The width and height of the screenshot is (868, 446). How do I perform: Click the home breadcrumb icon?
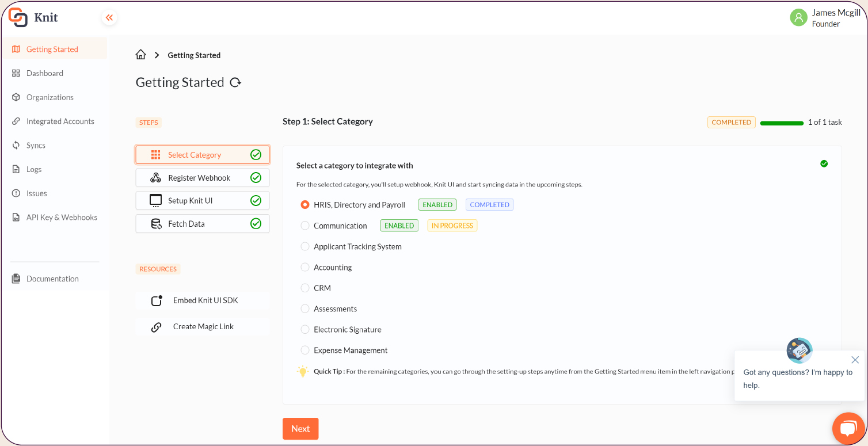tap(140, 55)
